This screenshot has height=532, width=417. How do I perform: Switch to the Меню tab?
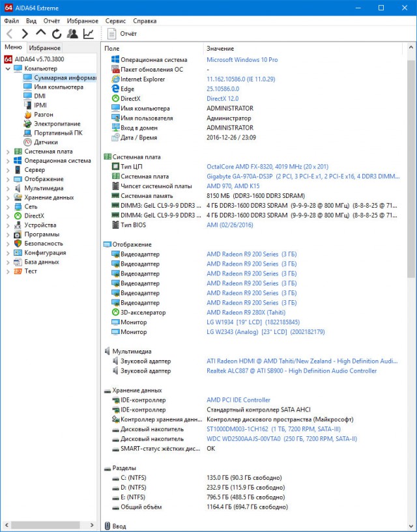click(13, 47)
